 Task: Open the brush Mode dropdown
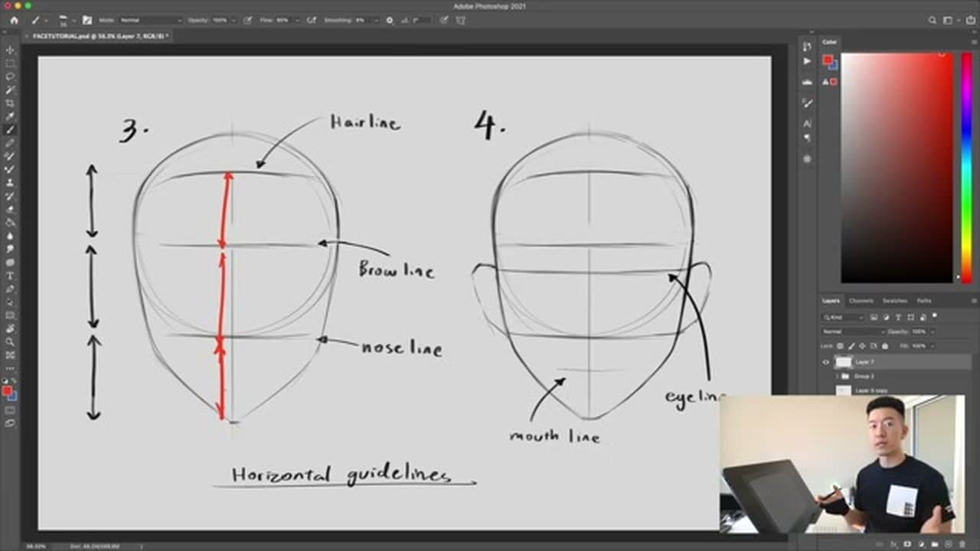coord(152,19)
